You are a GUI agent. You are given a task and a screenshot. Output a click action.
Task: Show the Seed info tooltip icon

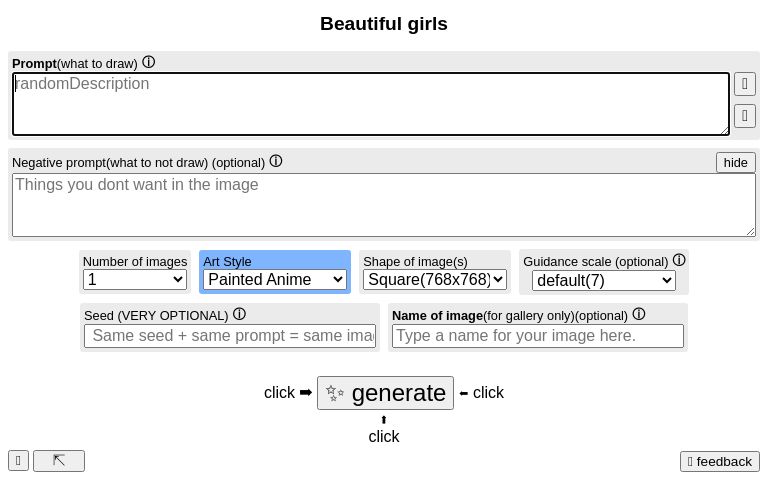[x=239, y=314]
